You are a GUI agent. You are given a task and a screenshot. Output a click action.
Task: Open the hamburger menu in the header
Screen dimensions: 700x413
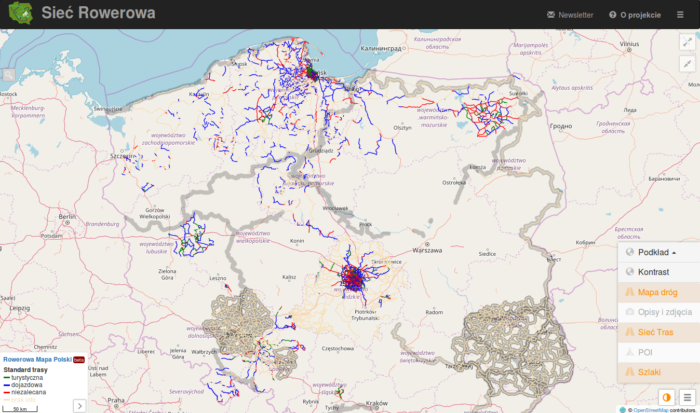[x=681, y=15]
